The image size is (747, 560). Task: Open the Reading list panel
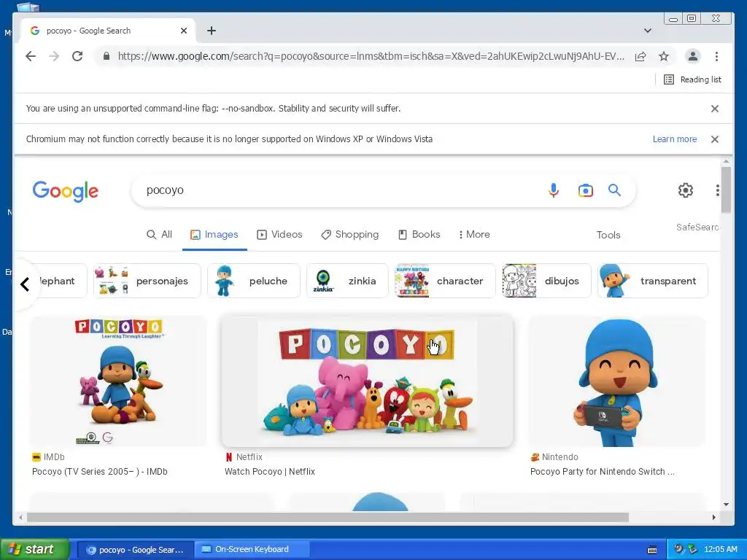(693, 79)
